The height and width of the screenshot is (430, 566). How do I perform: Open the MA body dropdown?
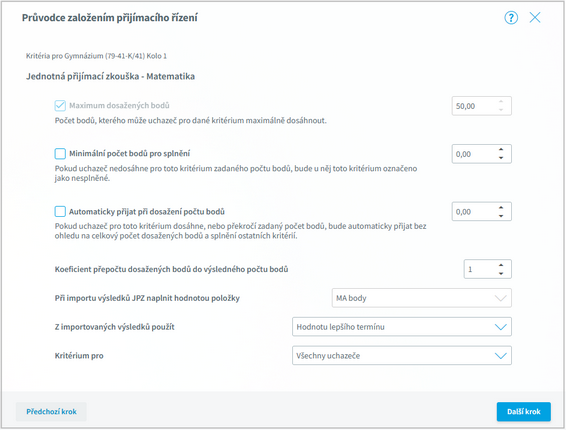[421, 298]
